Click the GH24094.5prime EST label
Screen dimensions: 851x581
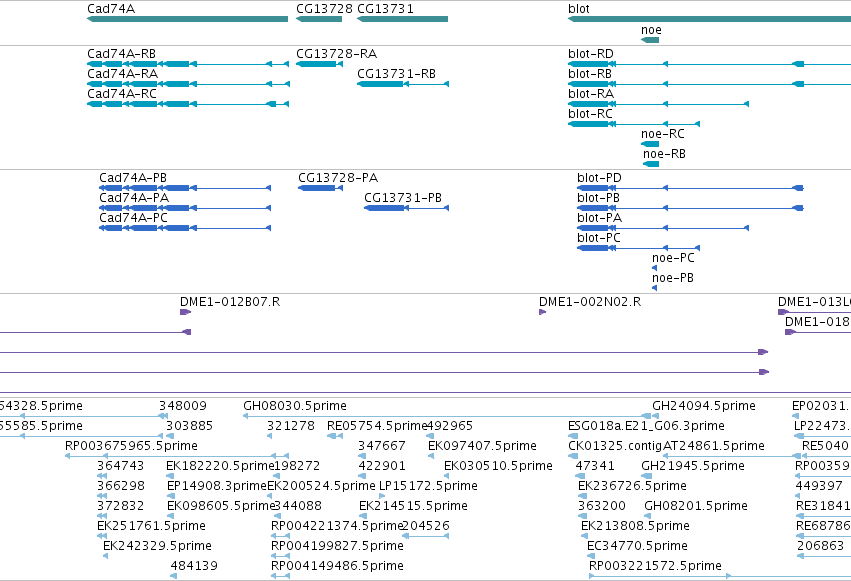point(704,406)
